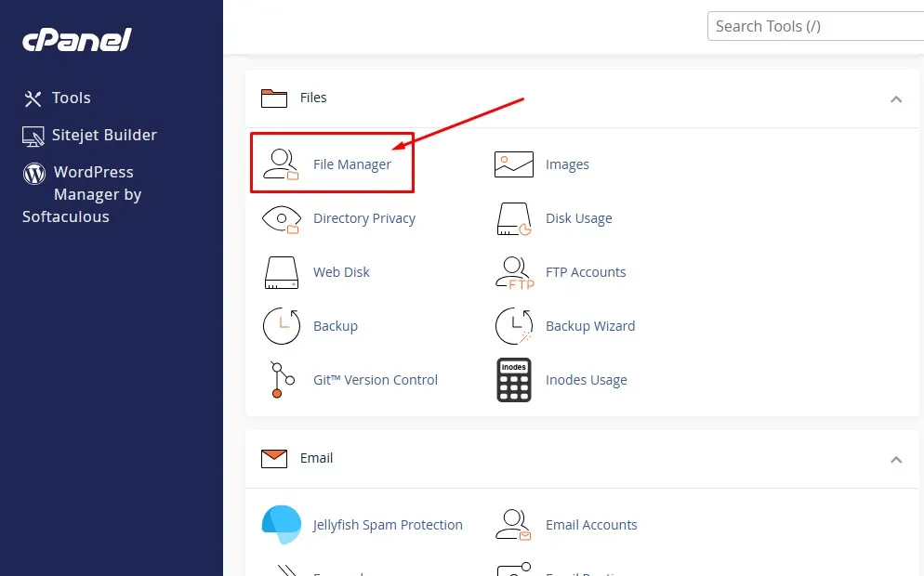
Task: Open FTP Accounts manager
Action: click(586, 272)
